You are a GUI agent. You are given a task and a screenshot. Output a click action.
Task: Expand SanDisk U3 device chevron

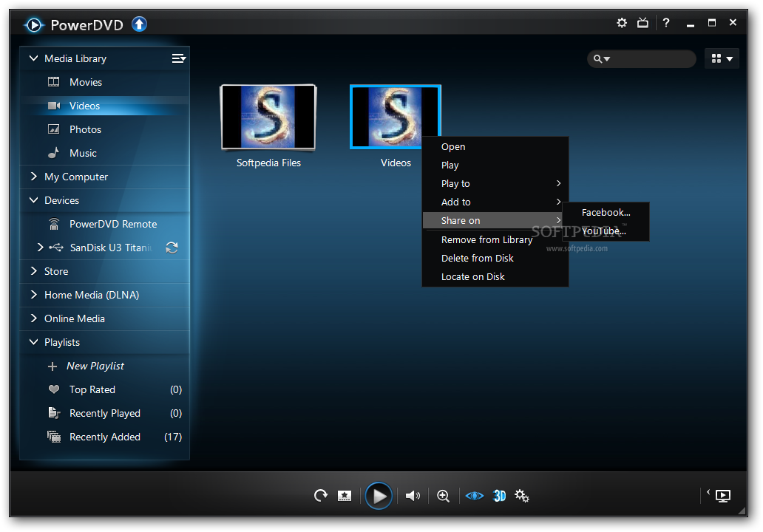tap(40, 248)
